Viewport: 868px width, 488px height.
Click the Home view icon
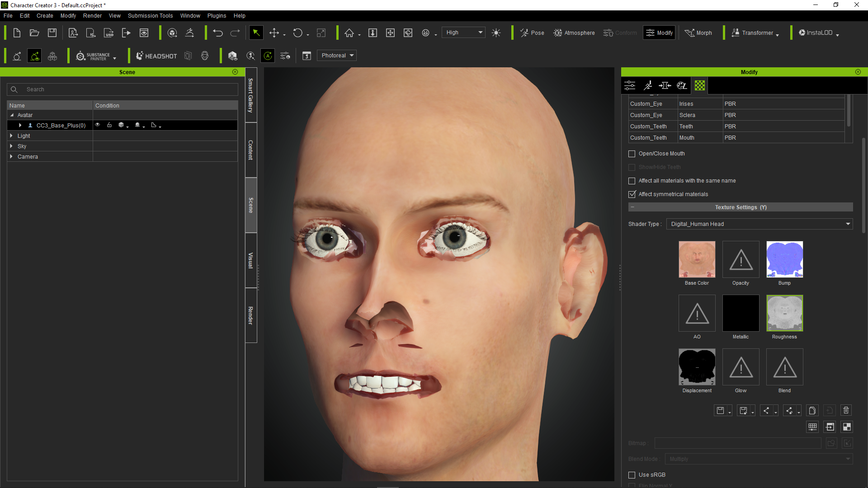349,33
